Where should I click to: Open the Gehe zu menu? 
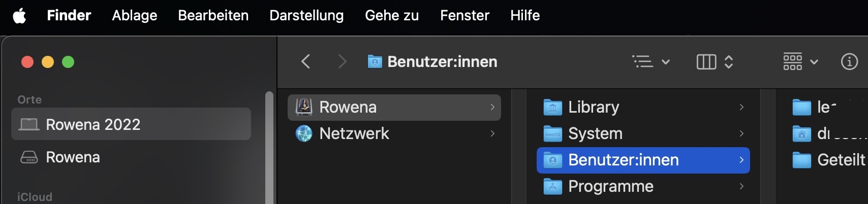pyautogui.click(x=392, y=16)
